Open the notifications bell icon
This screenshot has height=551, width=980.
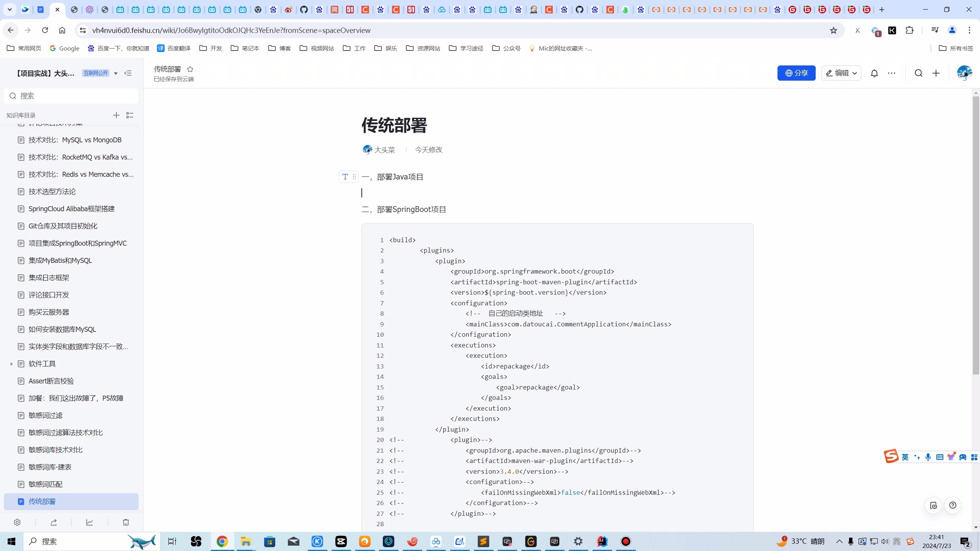click(x=875, y=73)
